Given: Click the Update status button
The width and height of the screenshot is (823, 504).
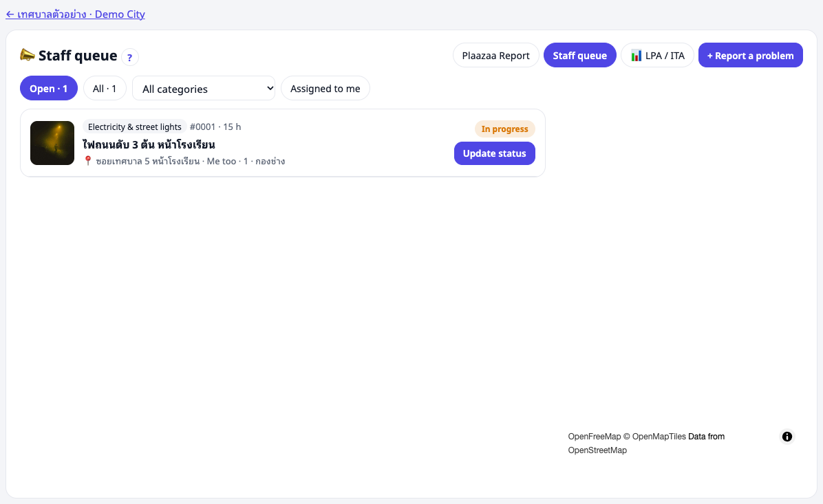Looking at the screenshot, I should coord(495,153).
